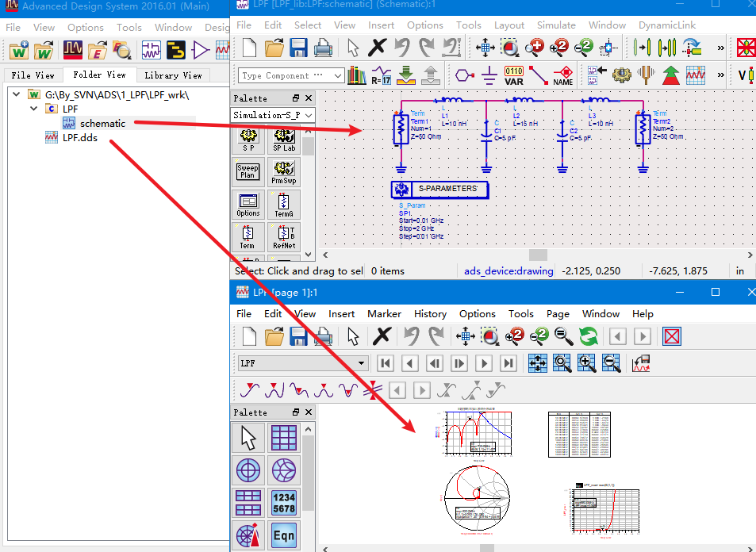Insert a stacked plot from data display palette
Viewport: 756px width, 552px height.
(x=248, y=503)
